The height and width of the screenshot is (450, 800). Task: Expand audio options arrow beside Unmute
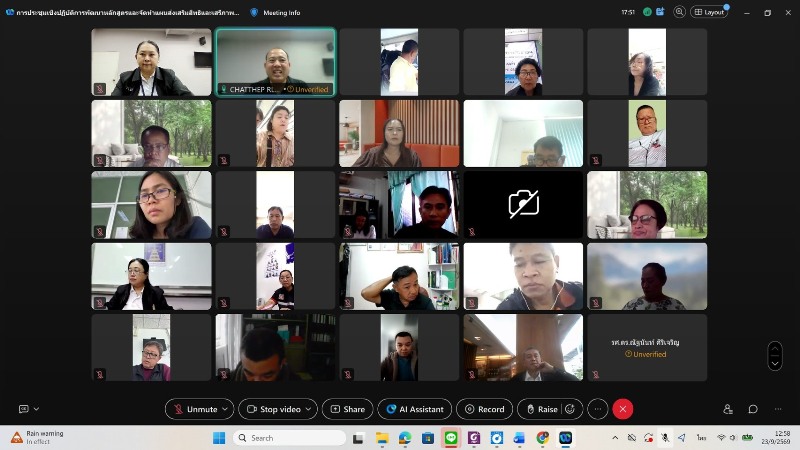point(226,409)
